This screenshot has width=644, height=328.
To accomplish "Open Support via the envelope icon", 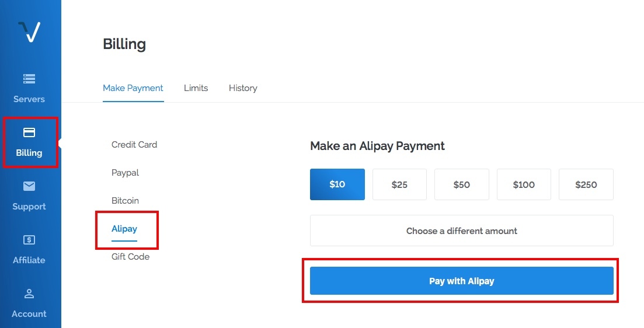I will coord(29,186).
